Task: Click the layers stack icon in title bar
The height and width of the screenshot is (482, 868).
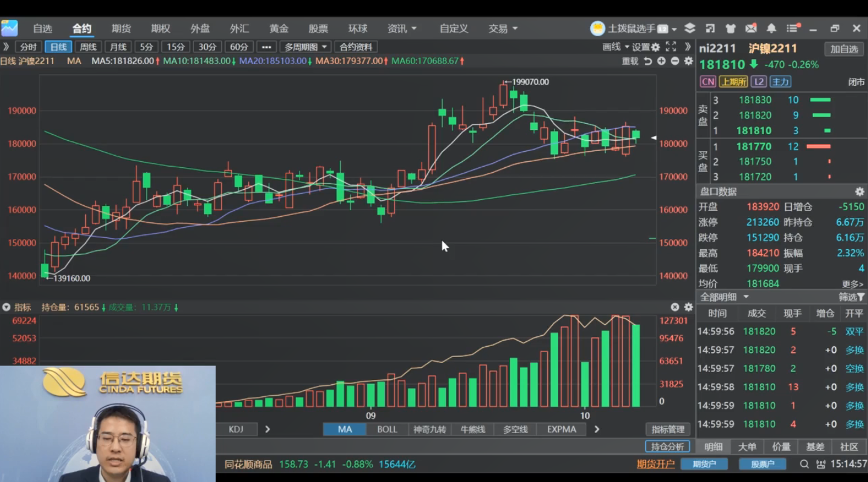Action: (x=690, y=28)
